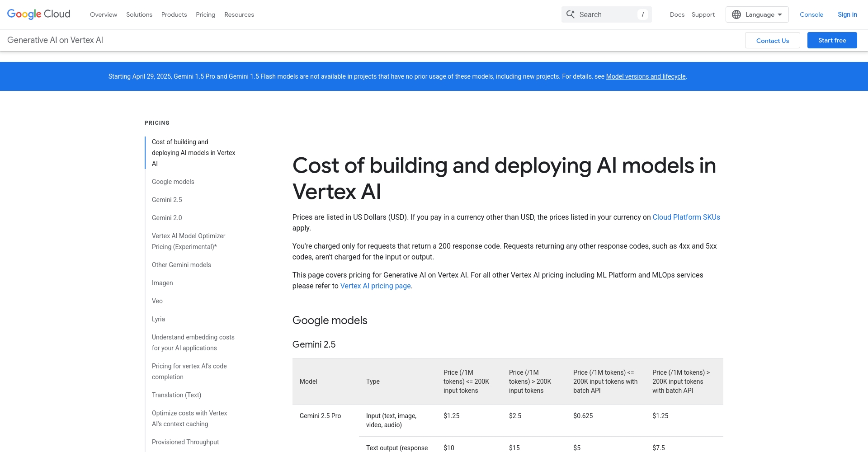Click the Console link

click(x=811, y=14)
